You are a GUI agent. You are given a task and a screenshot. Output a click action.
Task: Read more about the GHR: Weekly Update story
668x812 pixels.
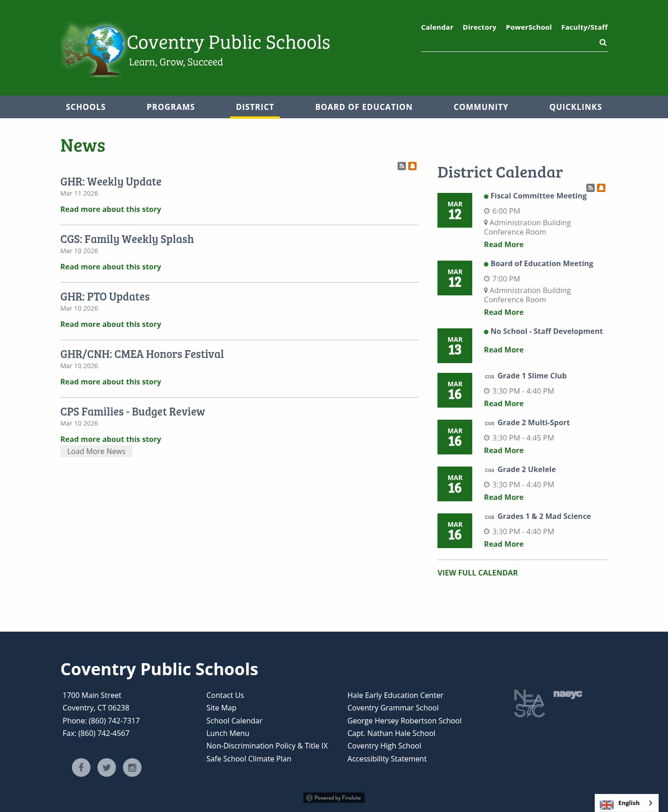(x=110, y=209)
